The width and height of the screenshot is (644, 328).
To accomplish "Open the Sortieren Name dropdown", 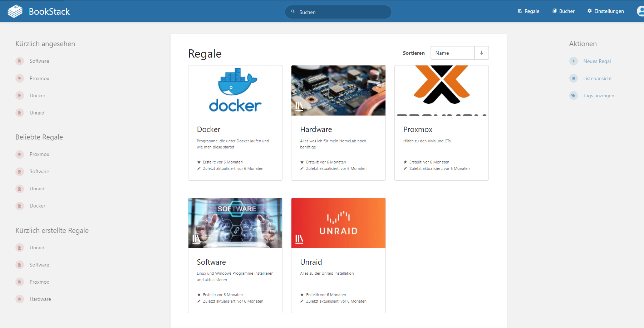I will (453, 53).
